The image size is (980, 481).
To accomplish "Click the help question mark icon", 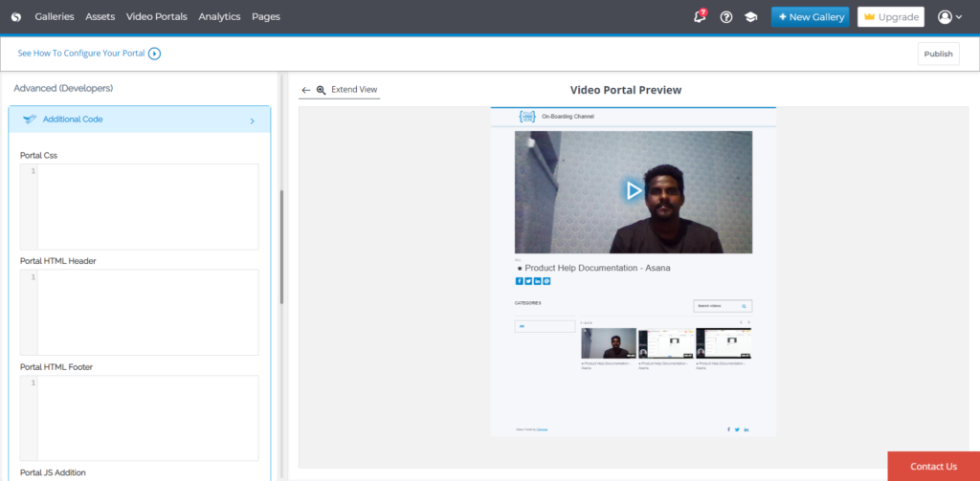I will (x=726, y=17).
